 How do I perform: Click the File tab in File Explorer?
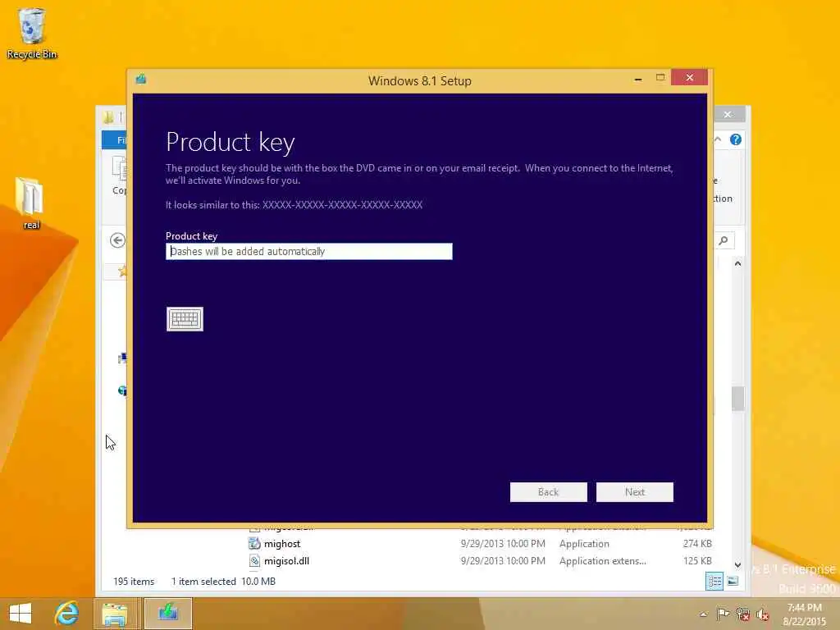[115, 139]
